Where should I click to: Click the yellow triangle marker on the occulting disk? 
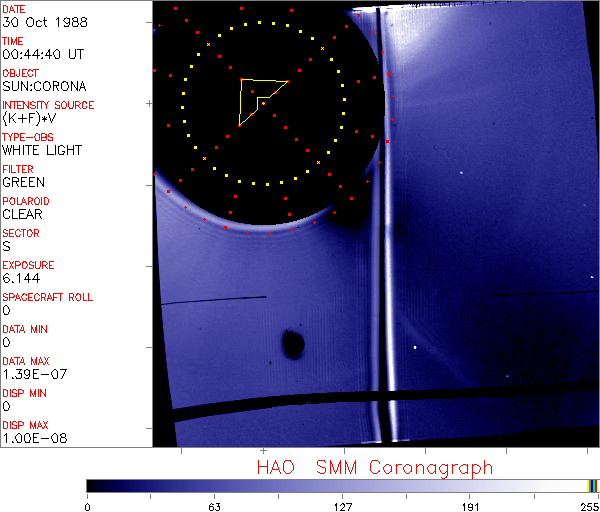click(258, 98)
